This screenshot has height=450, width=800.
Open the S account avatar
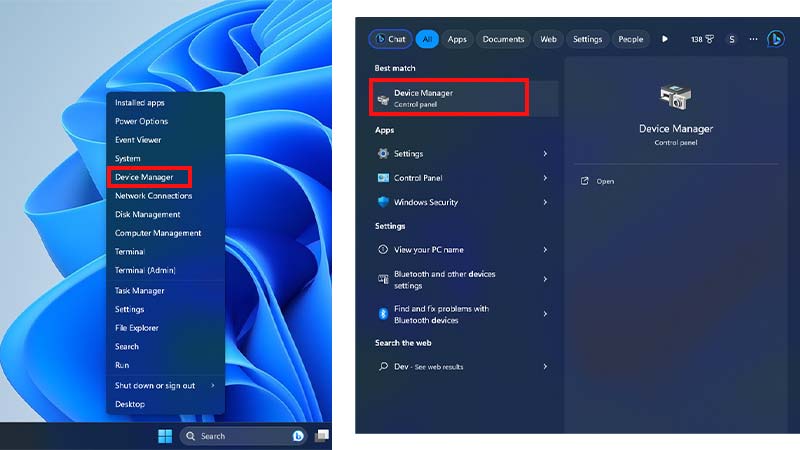click(732, 39)
